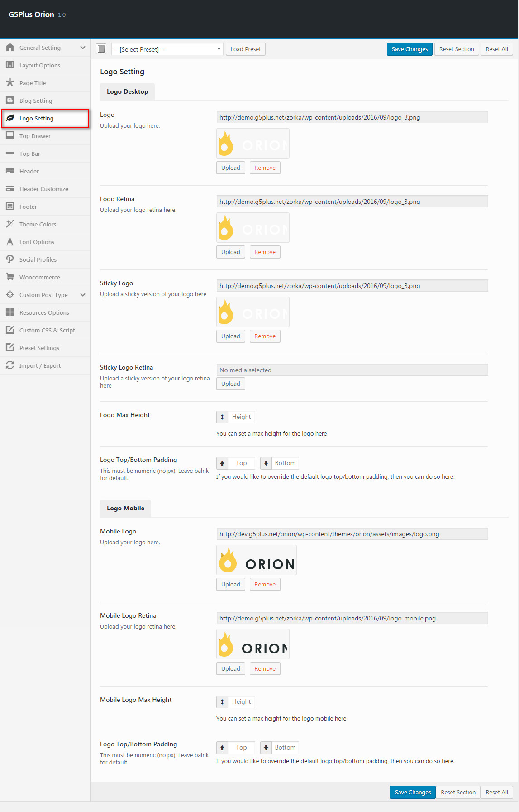The image size is (519, 812).
Task: Open the Header Customize section
Action: click(45, 189)
